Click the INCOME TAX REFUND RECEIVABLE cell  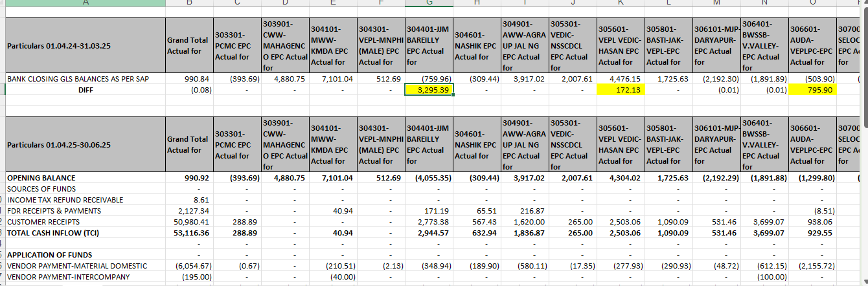click(65, 200)
